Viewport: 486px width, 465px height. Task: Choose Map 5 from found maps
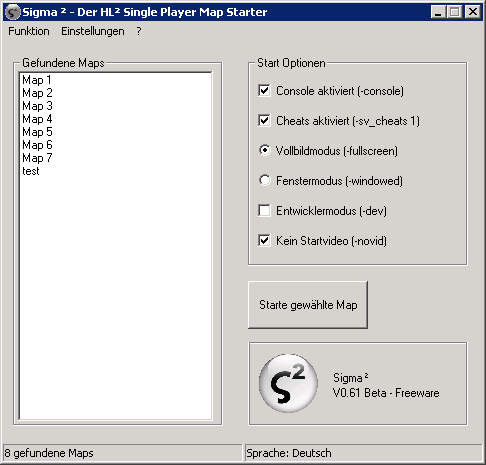pos(115,132)
